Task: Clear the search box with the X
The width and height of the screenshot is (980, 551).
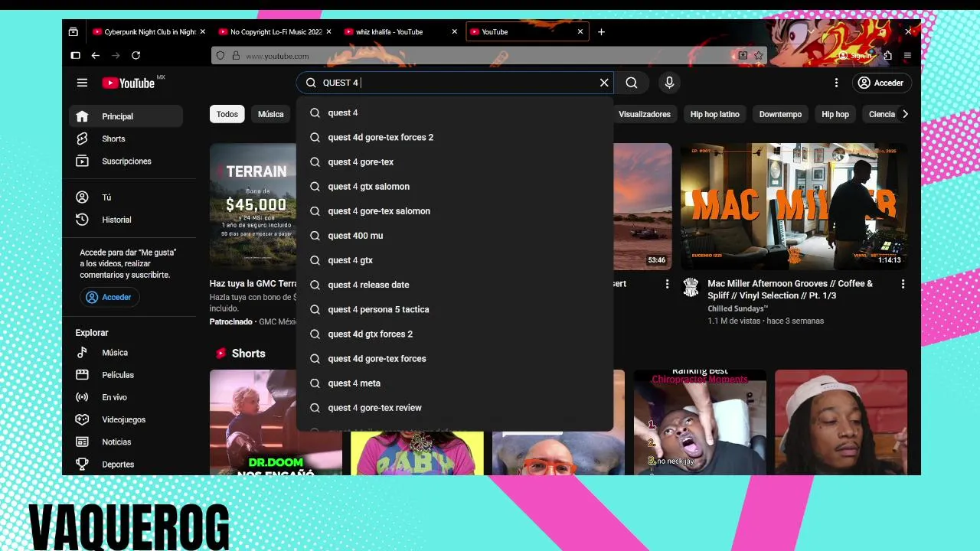Action: (604, 83)
